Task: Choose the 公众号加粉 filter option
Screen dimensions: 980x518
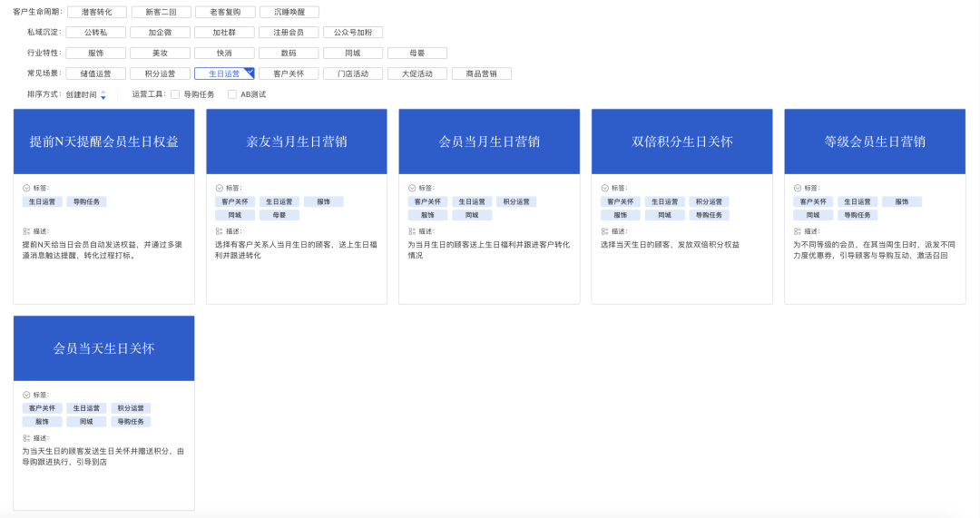Action: click(x=353, y=33)
